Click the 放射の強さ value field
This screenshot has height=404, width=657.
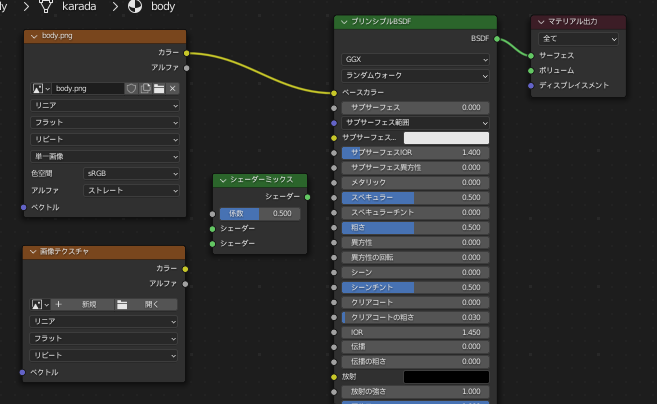click(415, 391)
